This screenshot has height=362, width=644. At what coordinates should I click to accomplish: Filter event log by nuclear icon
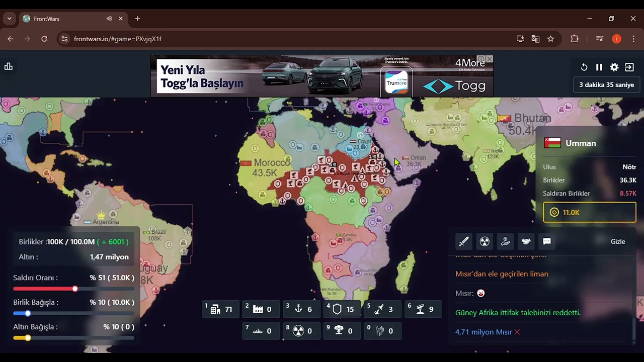pos(485,242)
